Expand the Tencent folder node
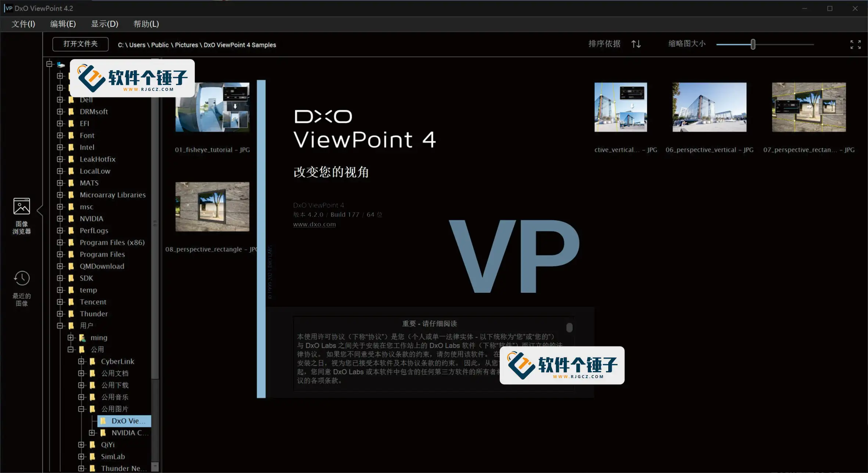 coord(60,302)
